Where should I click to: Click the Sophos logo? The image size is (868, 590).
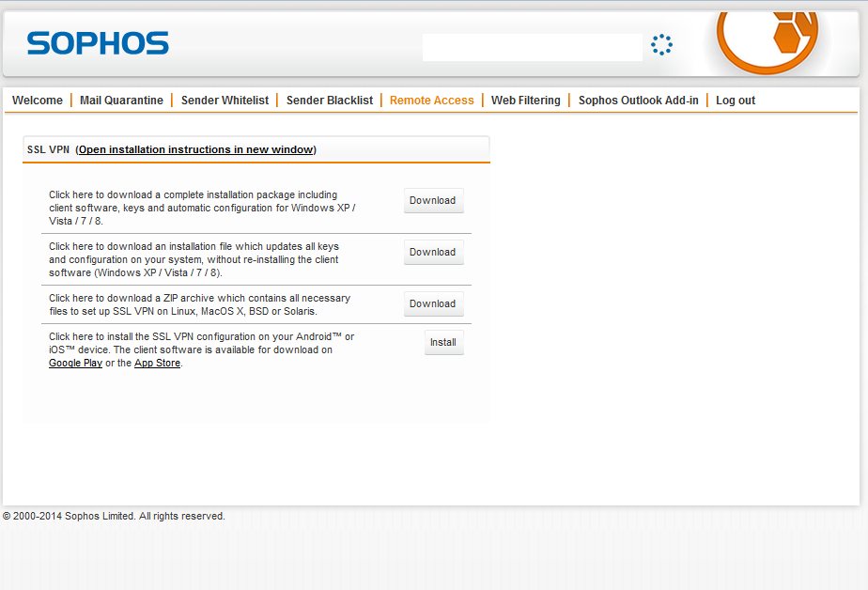point(98,43)
